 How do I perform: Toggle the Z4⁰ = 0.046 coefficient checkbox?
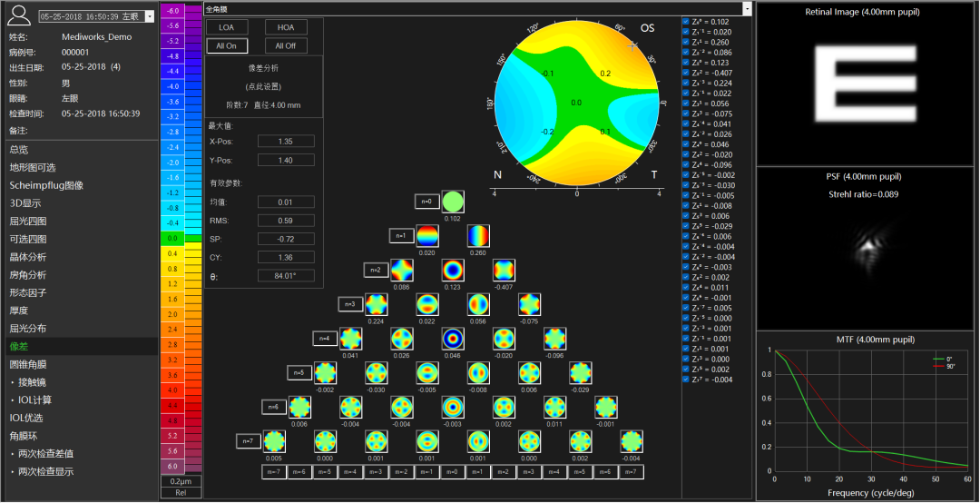tap(687, 144)
